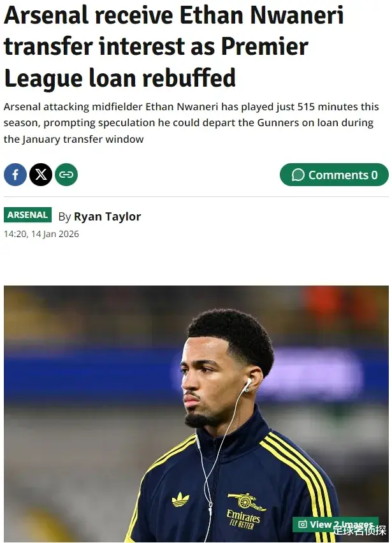The height and width of the screenshot is (543, 392).
Task: Share the article on X (Twitter) icon
Action: click(x=41, y=175)
